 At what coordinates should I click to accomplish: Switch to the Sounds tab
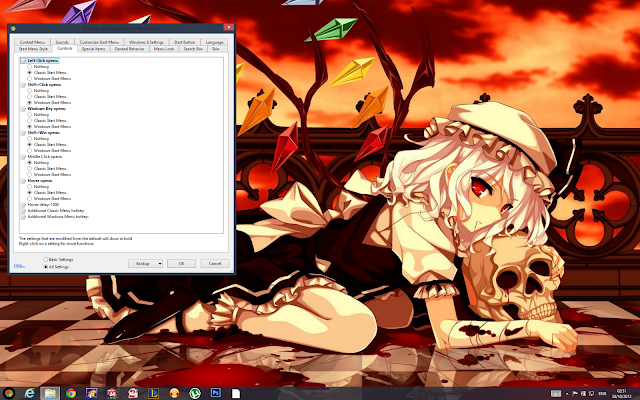62,42
